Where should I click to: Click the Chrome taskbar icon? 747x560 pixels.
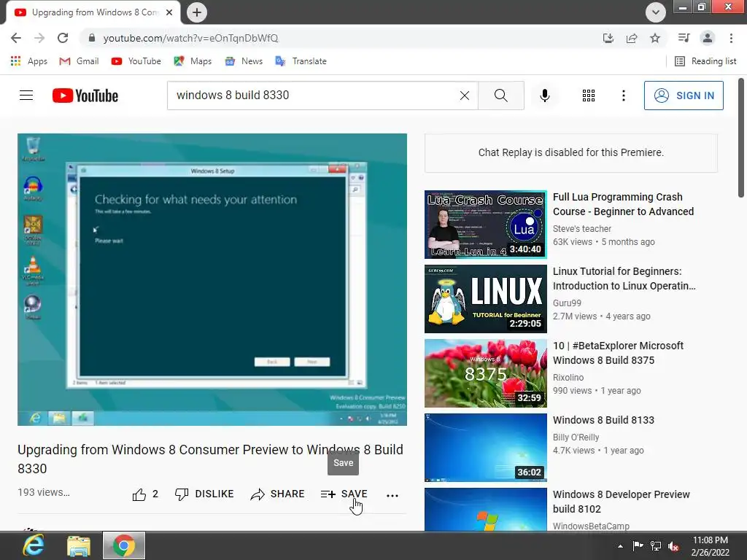pyautogui.click(x=124, y=545)
